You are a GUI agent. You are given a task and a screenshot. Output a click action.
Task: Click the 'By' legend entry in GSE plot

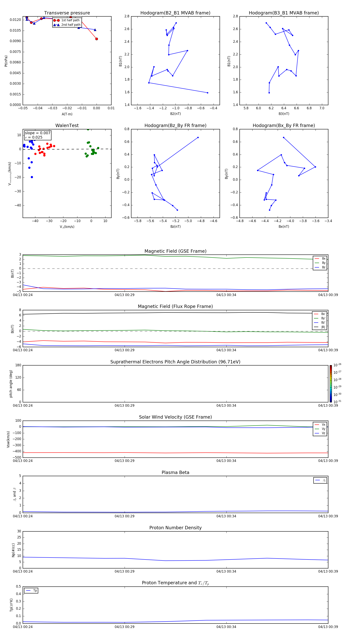coord(320,263)
